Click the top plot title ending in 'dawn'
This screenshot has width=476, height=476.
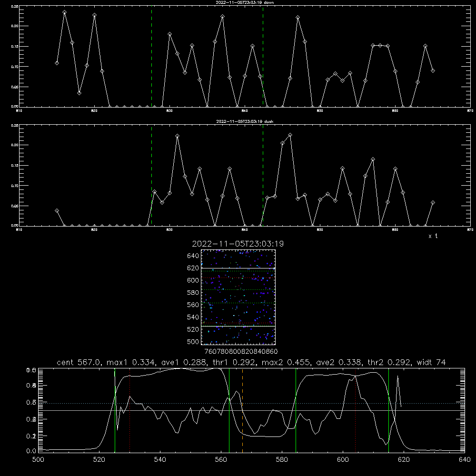pos(245,2)
